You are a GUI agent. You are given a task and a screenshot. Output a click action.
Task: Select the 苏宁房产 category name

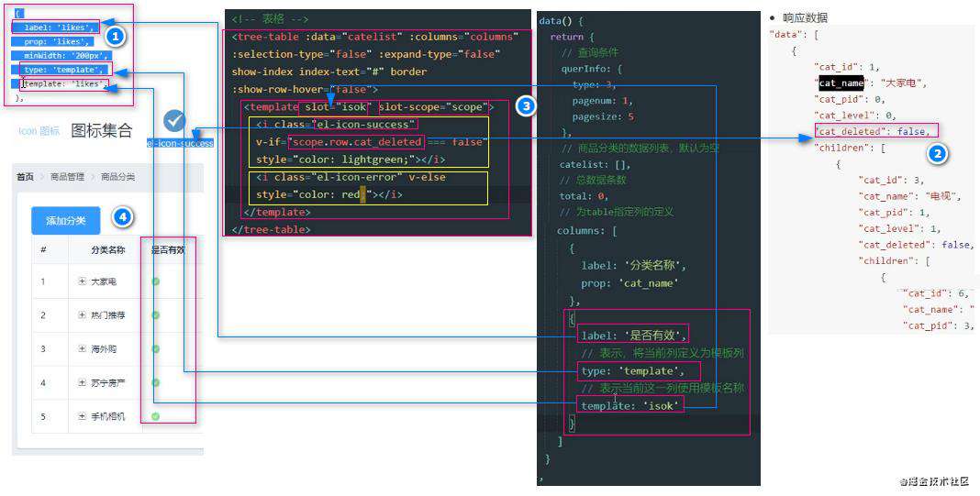tap(108, 382)
